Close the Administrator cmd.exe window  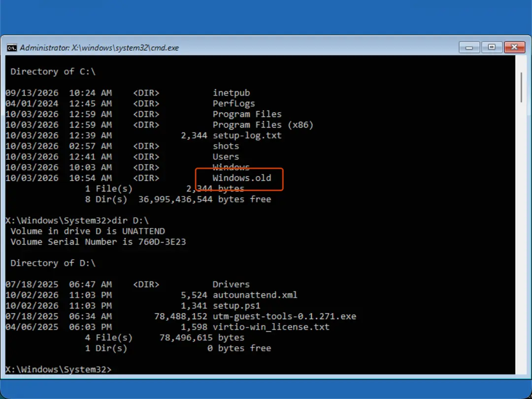click(x=514, y=47)
